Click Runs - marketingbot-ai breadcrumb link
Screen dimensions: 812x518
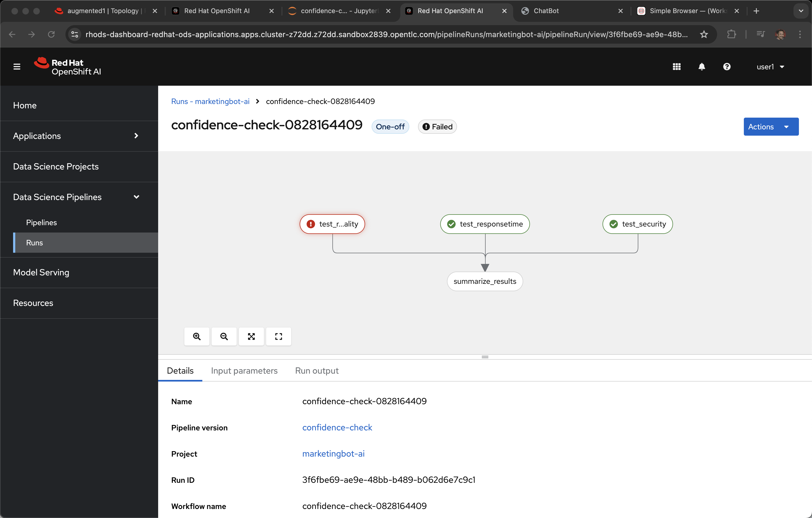coord(210,102)
